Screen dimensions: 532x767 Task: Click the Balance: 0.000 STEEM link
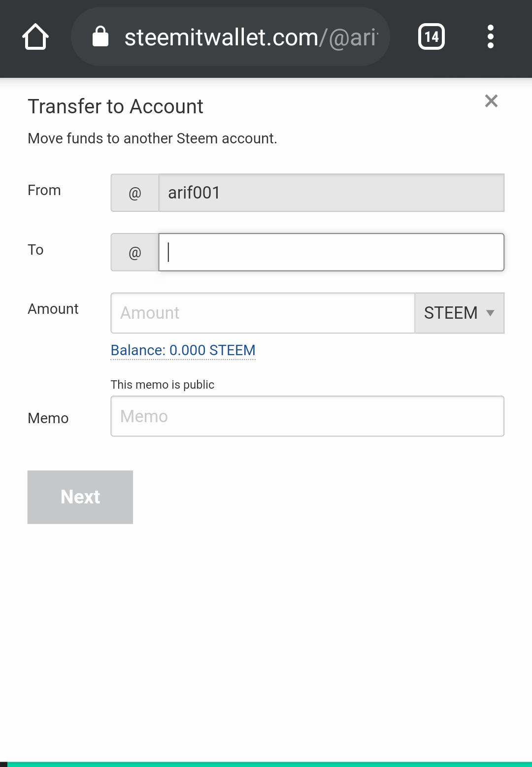183,350
